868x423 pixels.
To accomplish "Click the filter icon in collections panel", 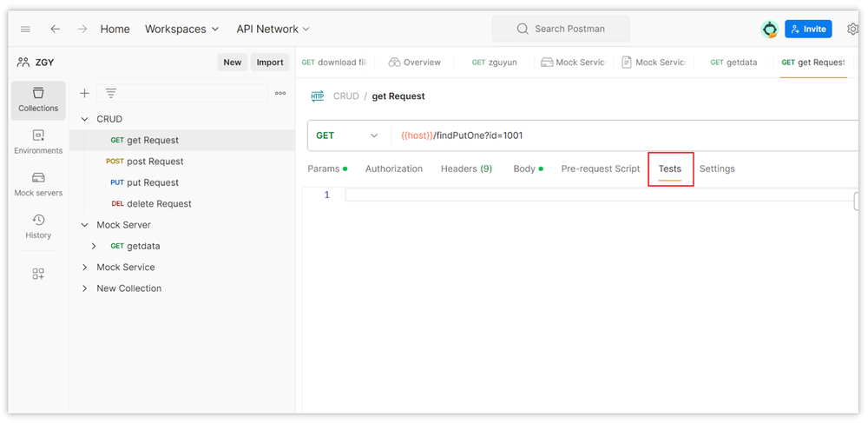I will [111, 93].
